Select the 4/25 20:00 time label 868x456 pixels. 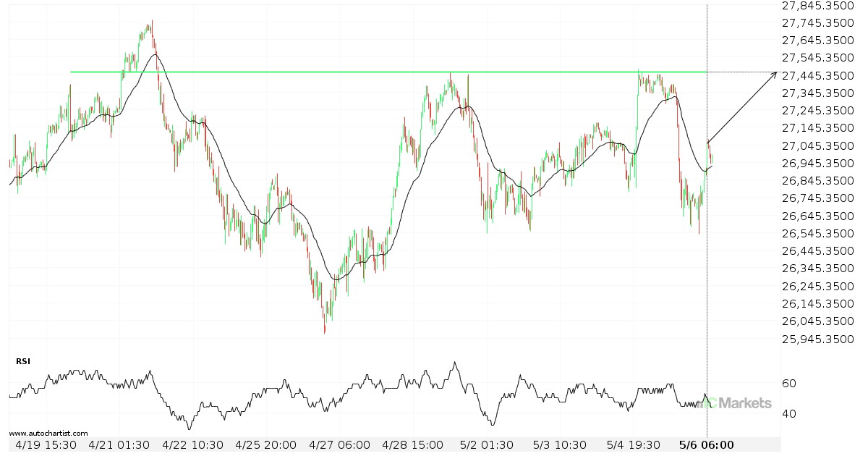pyautogui.click(x=268, y=445)
